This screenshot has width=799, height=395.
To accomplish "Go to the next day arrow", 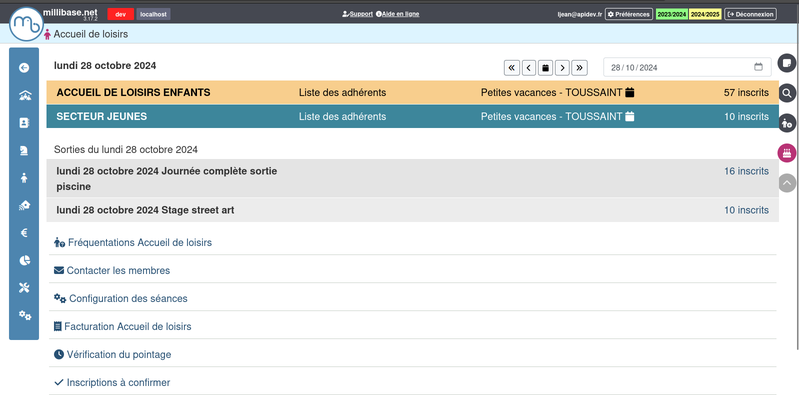I will click(x=562, y=67).
